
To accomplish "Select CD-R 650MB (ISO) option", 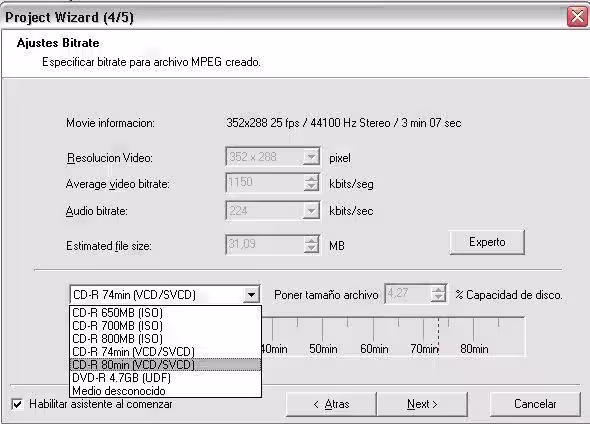I will pos(166,313).
